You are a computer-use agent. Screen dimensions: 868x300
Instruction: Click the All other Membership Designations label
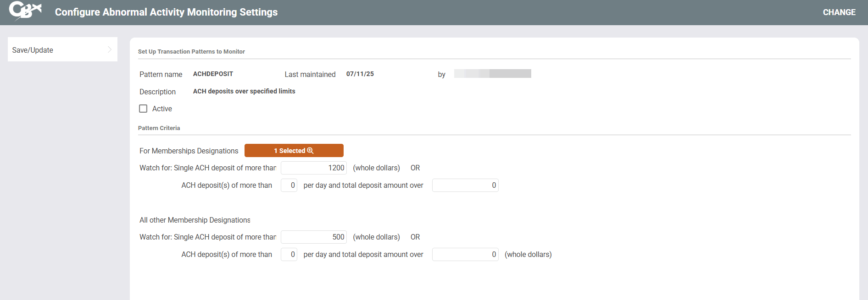pos(195,220)
